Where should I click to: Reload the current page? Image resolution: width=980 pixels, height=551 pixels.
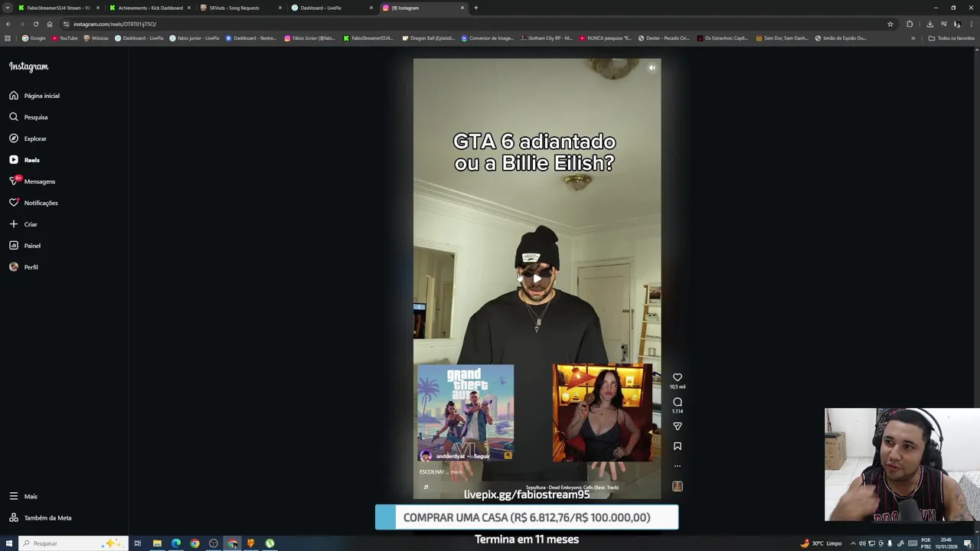tap(36, 24)
